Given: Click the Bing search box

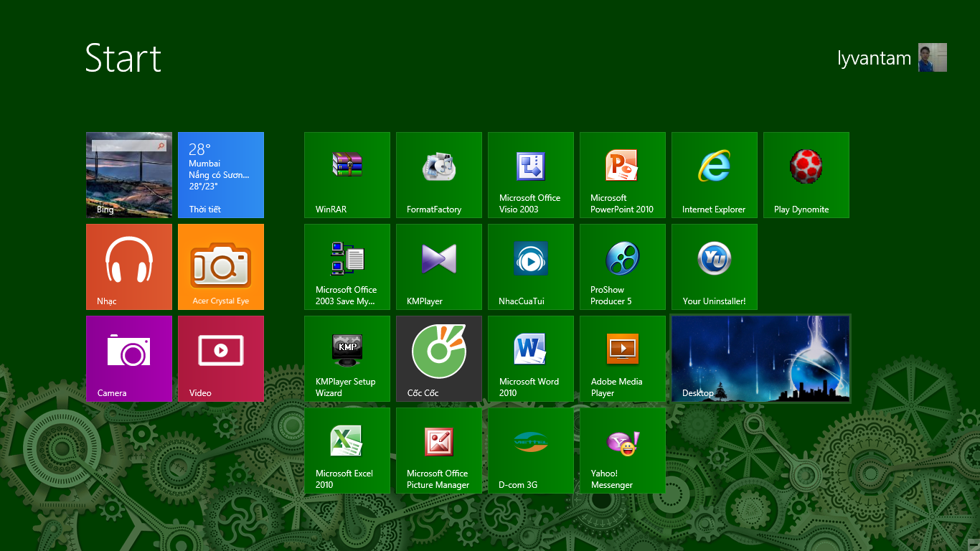Looking at the screenshot, I should click(x=129, y=146).
